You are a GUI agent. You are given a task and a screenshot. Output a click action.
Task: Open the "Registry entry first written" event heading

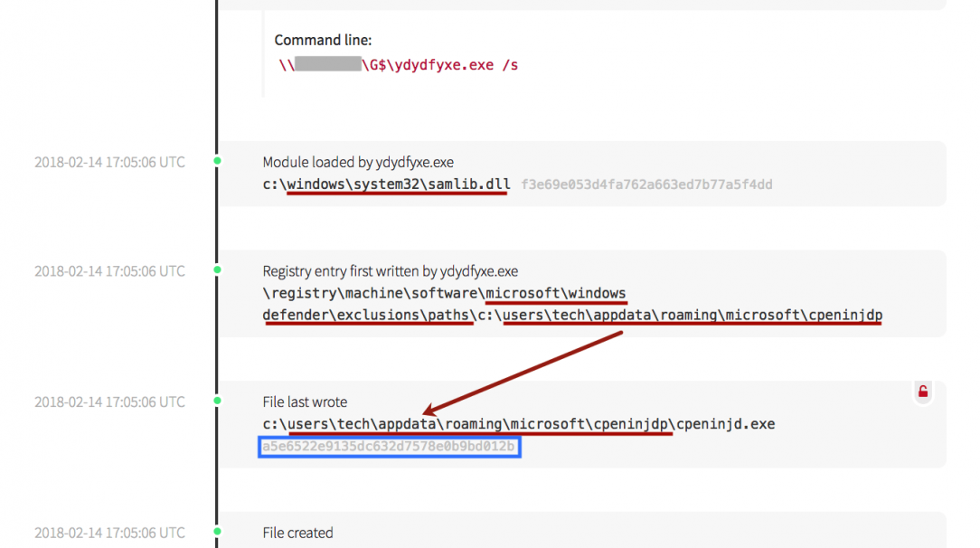390,271
